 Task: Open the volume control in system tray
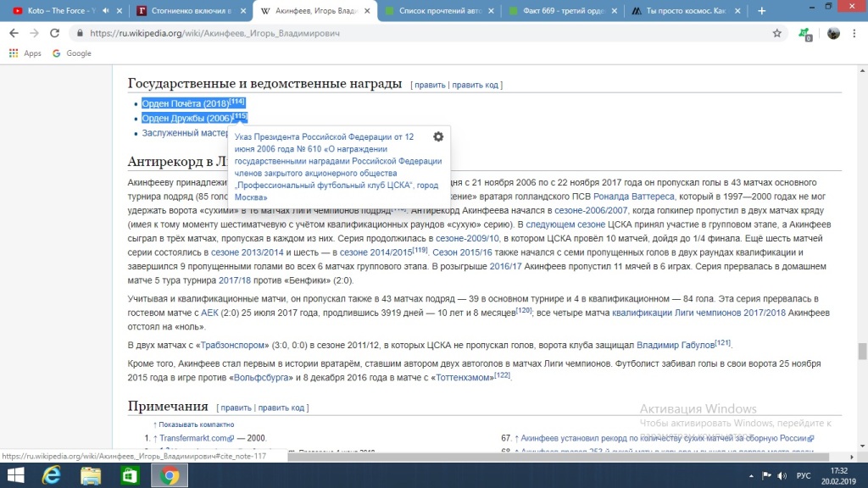point(782,476)
